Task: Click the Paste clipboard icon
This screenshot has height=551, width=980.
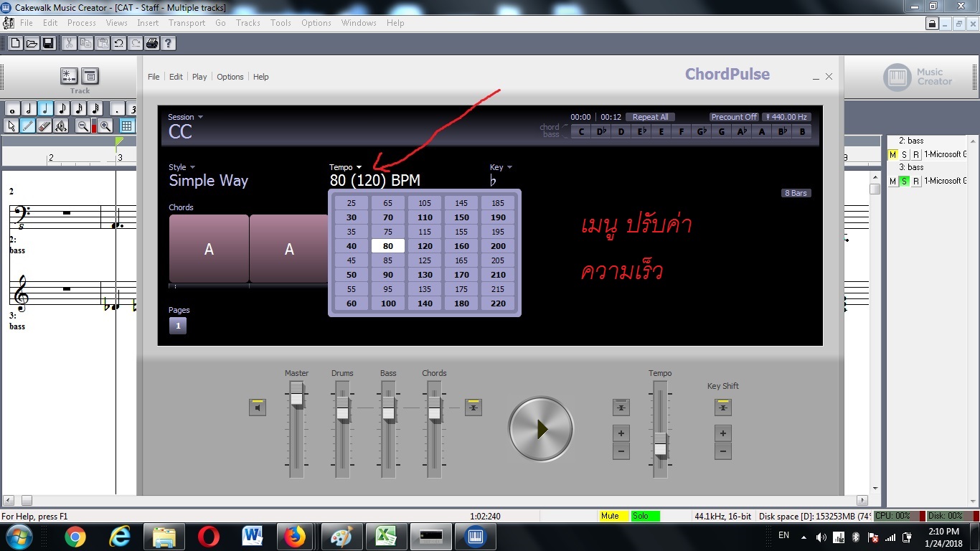Action: click(x=102, y=43)
